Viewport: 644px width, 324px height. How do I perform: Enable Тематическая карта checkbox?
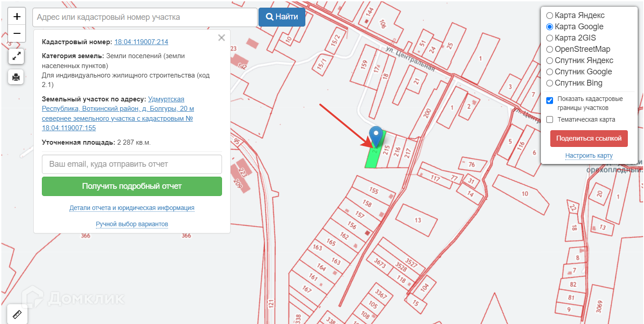pos(549,119)
